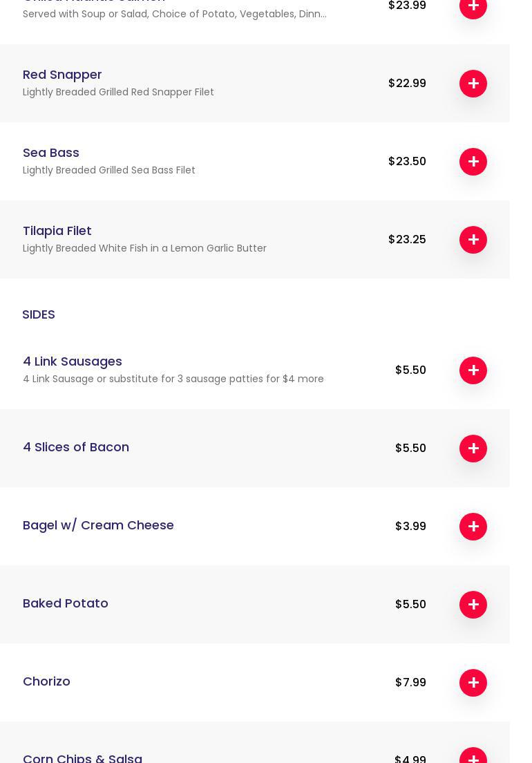
Task: Open the Red Snapper item title
Action: pos(62,75)
